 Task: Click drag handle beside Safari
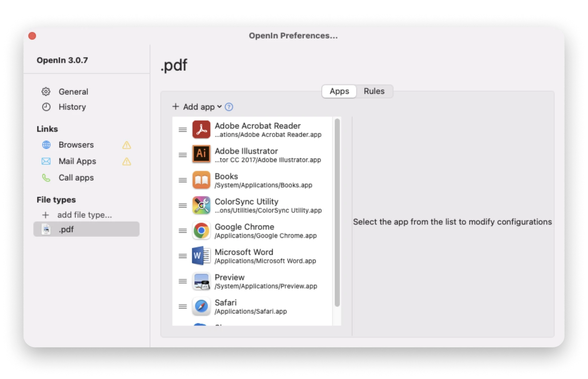coord(183,306)
